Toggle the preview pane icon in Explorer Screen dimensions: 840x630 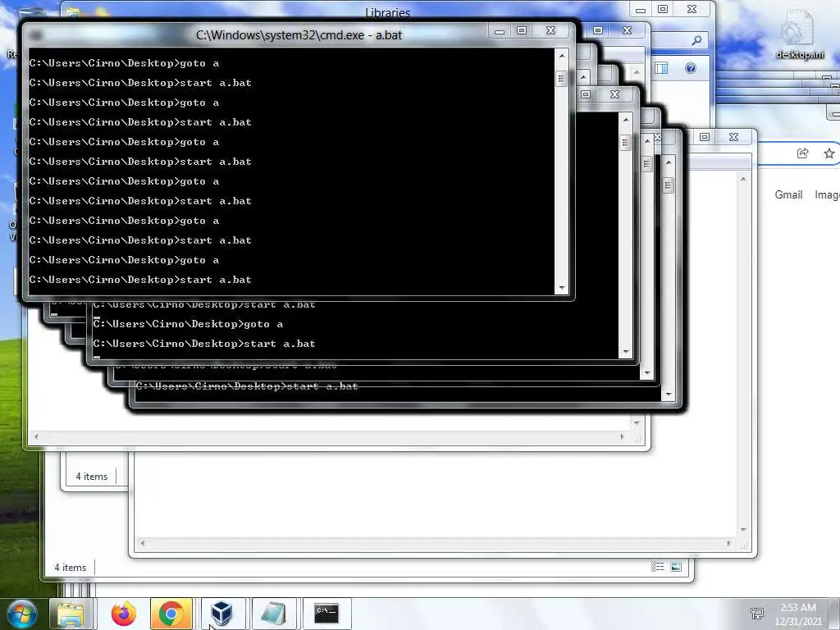point(661,68)
